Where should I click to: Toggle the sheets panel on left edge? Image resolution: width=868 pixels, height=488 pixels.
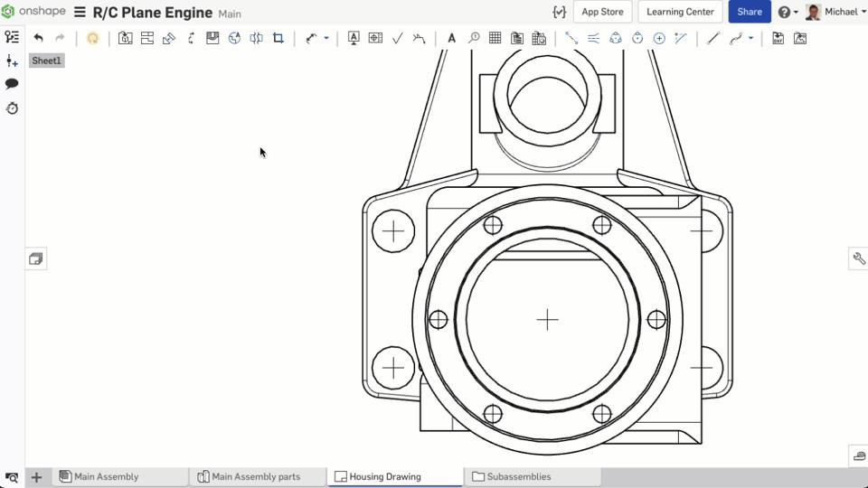coord(36,259)
